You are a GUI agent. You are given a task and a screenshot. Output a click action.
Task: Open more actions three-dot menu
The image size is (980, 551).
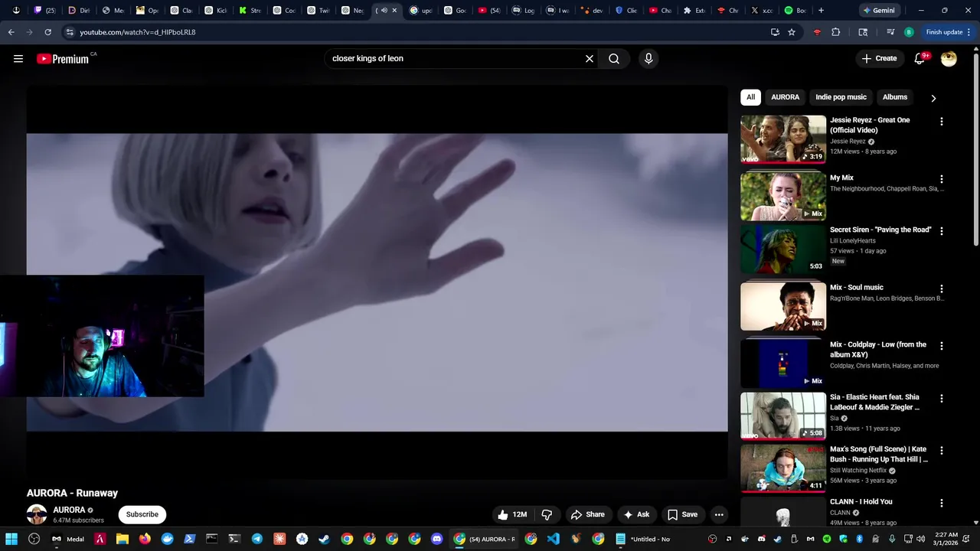(719, 515)
